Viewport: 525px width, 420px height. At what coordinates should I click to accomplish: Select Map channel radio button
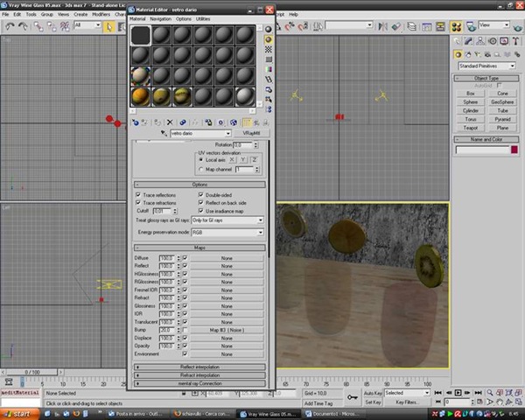pyautogui.click(x=201, y=170)
